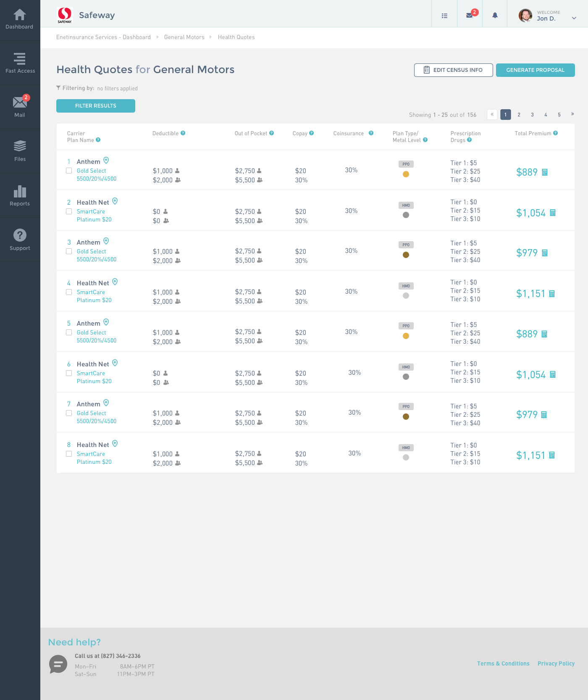
Task: Open the General Motors breadcrumb
Action: coord(184,37)
